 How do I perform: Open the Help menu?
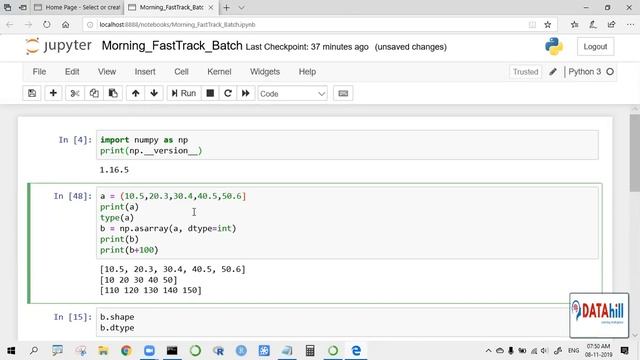pyautogui.click(x=307, y=72)
